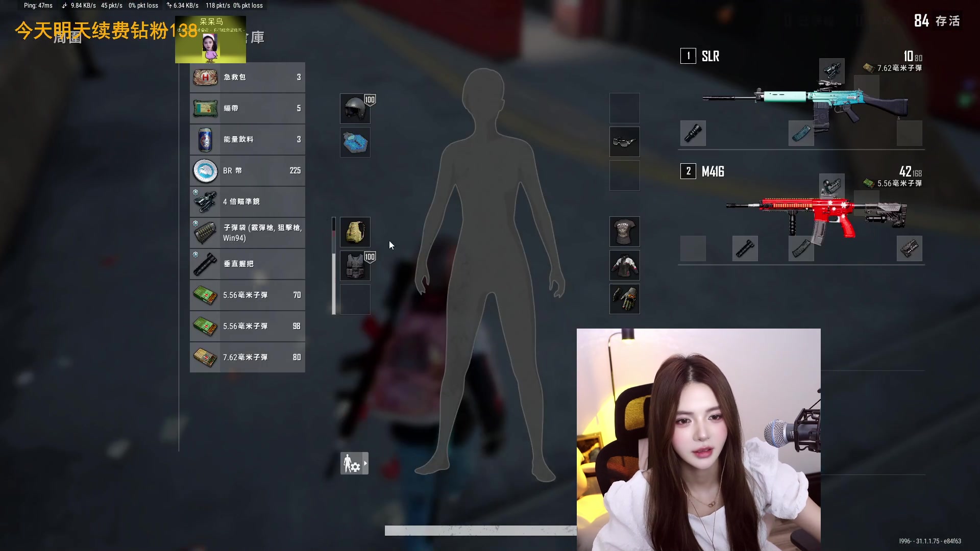
Task: Select the first aid kit (急救包) item
Action: pyautogui.click(x=248, y=77)
